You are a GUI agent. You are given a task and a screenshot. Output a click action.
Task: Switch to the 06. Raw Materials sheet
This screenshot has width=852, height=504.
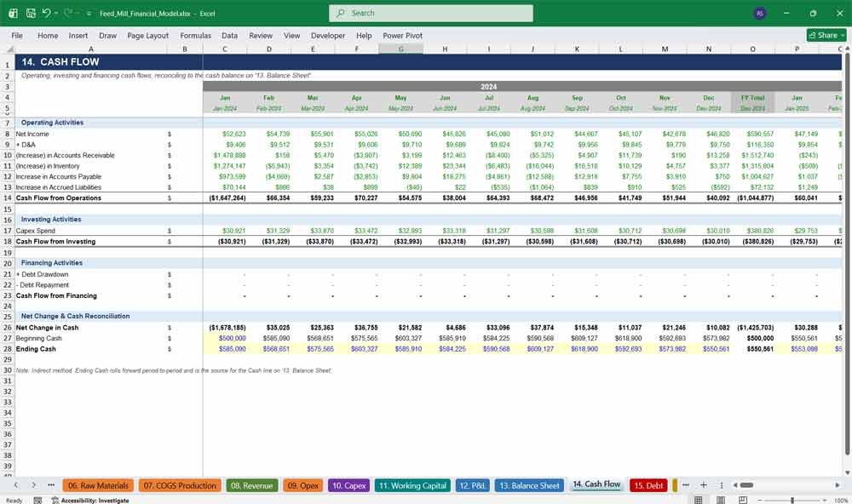[98, 485]
